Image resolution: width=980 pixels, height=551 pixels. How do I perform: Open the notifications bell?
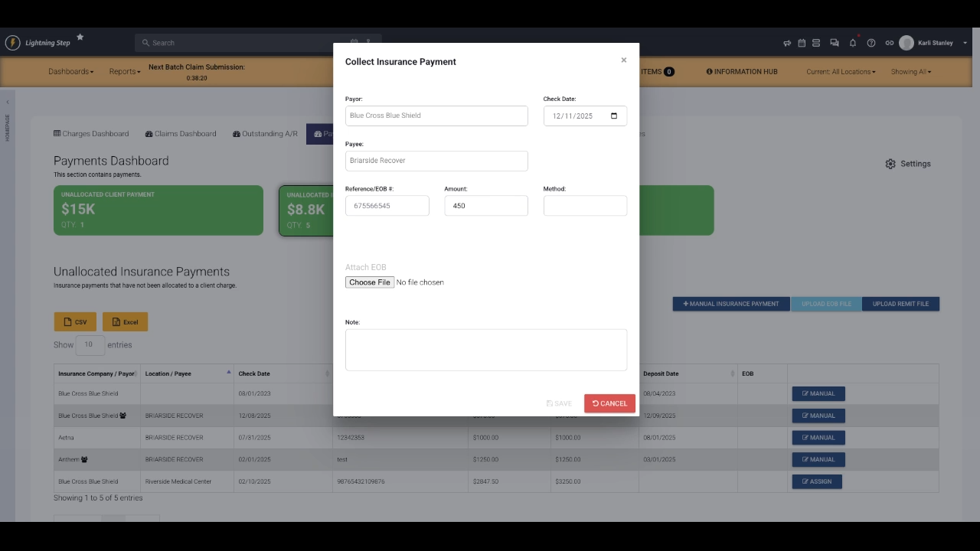tap(851, 43)
